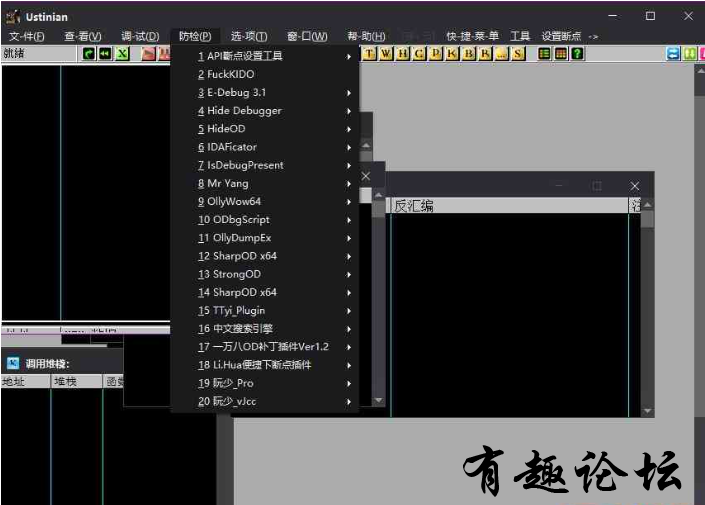This screenshot has width=705, height=505.
Task: Click the green rewind toolbar icon
Action: click(x=105, y=54)
